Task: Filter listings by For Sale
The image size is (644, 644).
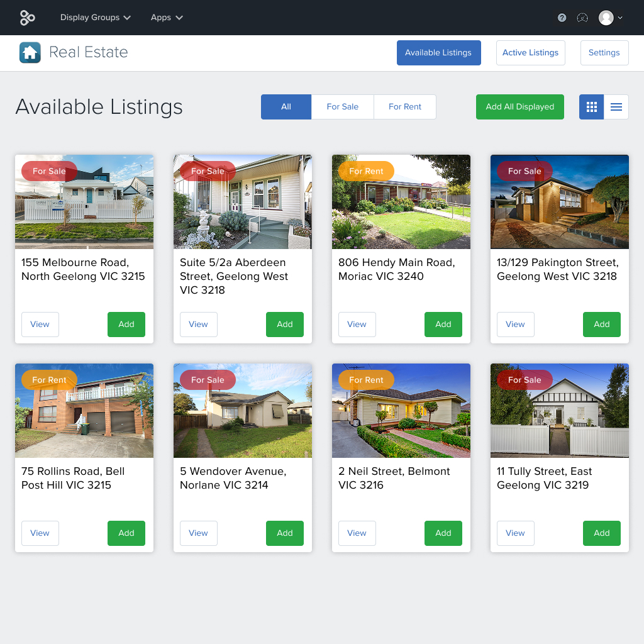Action: pos(342,107)
